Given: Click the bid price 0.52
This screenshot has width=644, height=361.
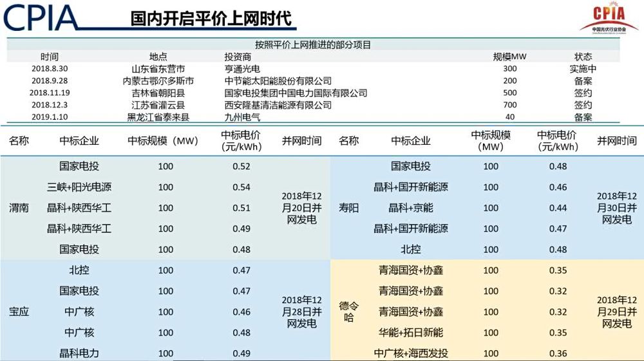Looking at the screenshot, I should pos(241,166).
